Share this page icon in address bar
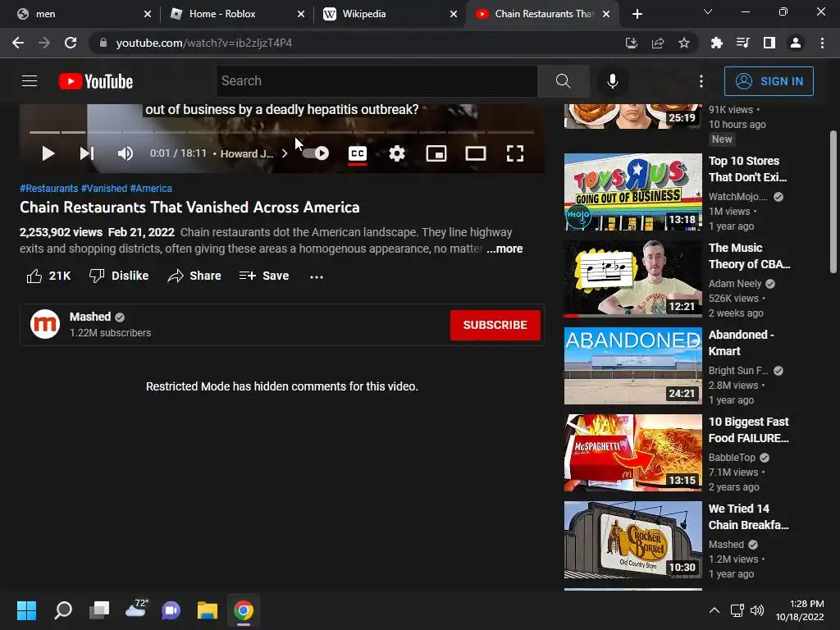Viewport: 840px width, 630px height. coord(658,43)
